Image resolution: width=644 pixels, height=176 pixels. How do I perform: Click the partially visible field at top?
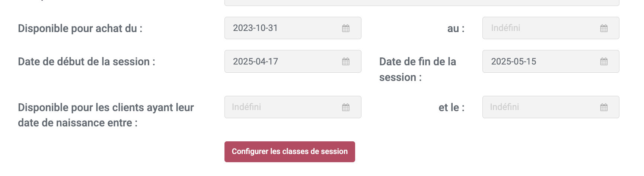[421, 3]
